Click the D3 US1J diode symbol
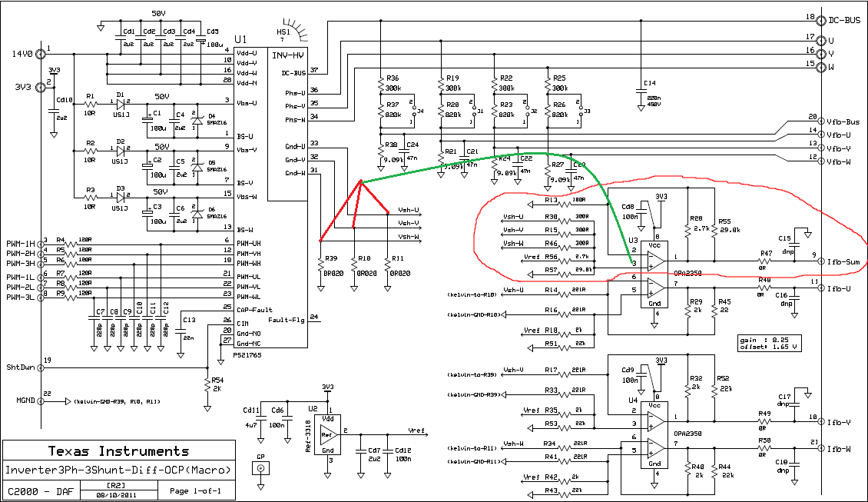This screenshot has height=502, width=868. click(x=121, y=198)
